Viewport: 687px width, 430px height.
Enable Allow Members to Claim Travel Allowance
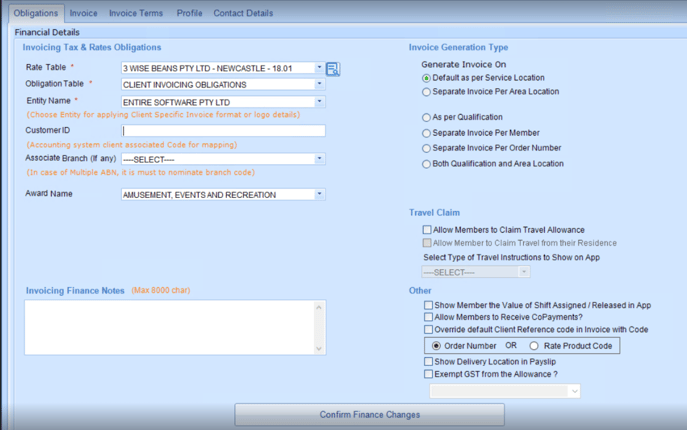427,230
